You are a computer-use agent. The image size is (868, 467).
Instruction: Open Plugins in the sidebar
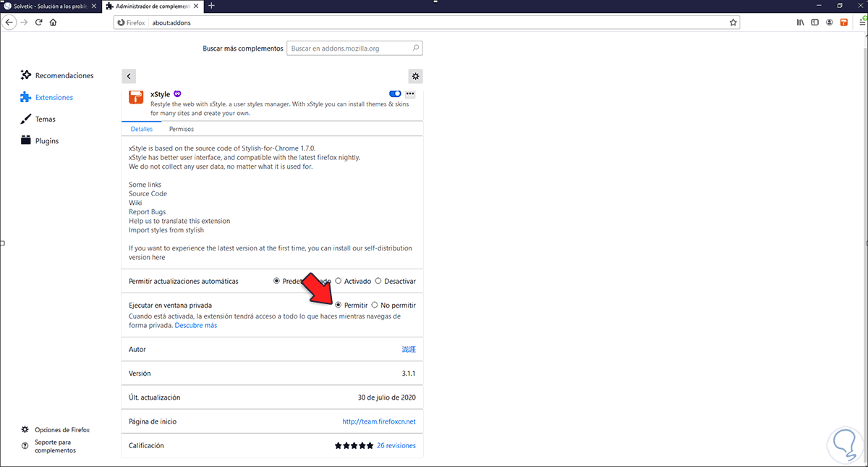tap(40, 140)
